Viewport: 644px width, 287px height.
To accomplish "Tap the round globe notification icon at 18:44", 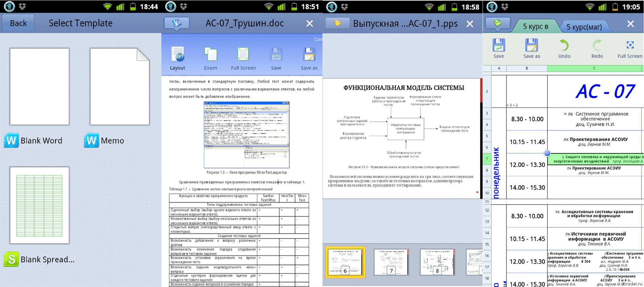I will [x=9, y=6].
